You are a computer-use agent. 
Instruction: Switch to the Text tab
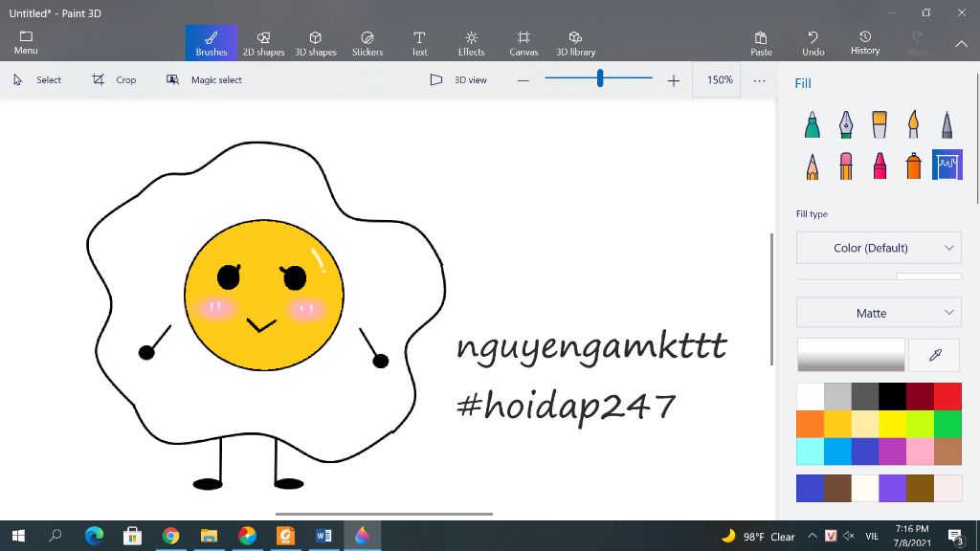point(419,42)
